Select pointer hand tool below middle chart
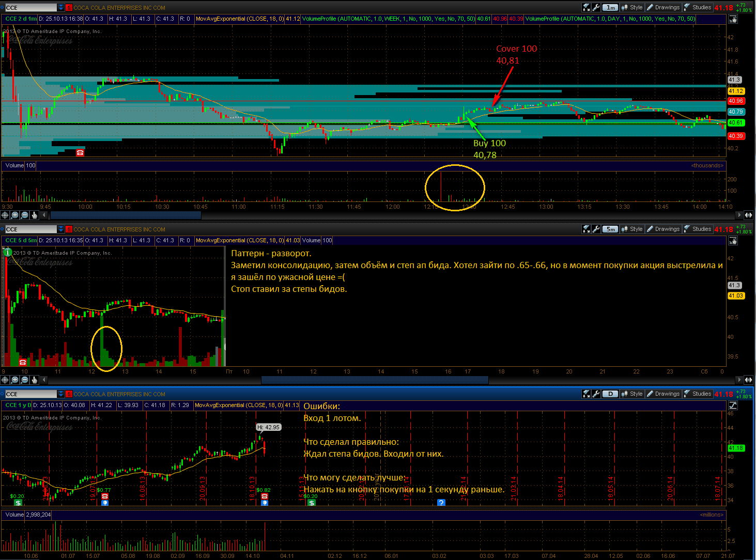The width and height of the screenshot is (756, 560). 35,380
